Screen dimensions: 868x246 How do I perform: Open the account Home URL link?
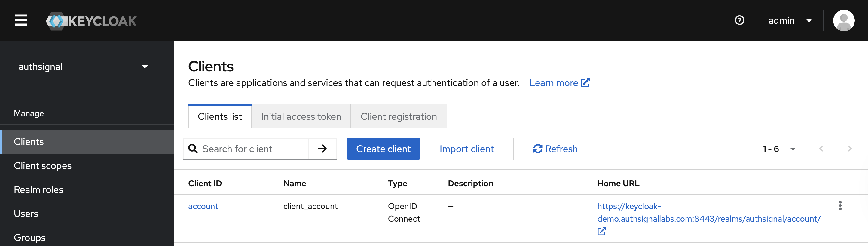(x=709, y=213)
